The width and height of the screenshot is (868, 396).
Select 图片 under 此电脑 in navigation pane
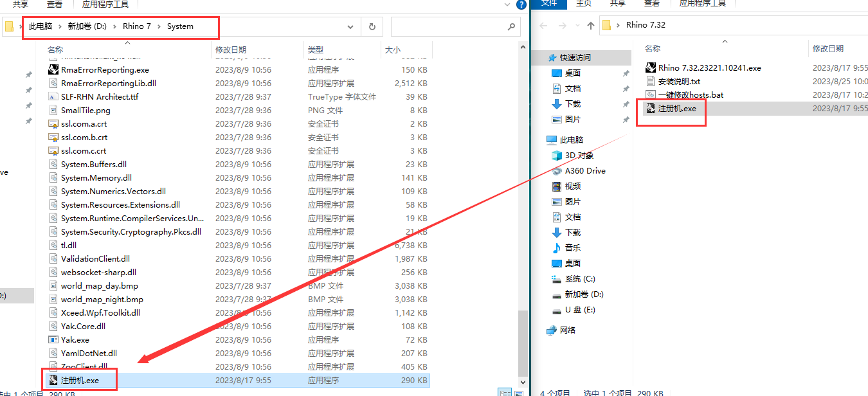573,201
